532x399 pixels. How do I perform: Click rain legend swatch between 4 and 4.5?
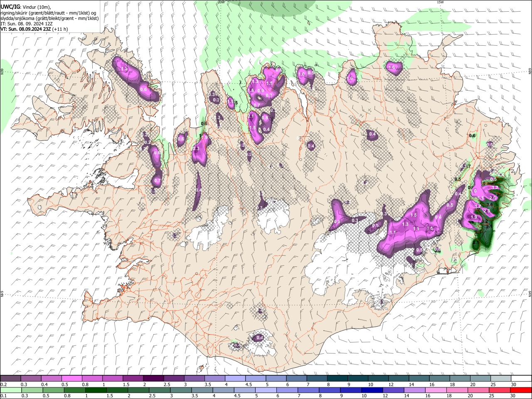point(223,390)
